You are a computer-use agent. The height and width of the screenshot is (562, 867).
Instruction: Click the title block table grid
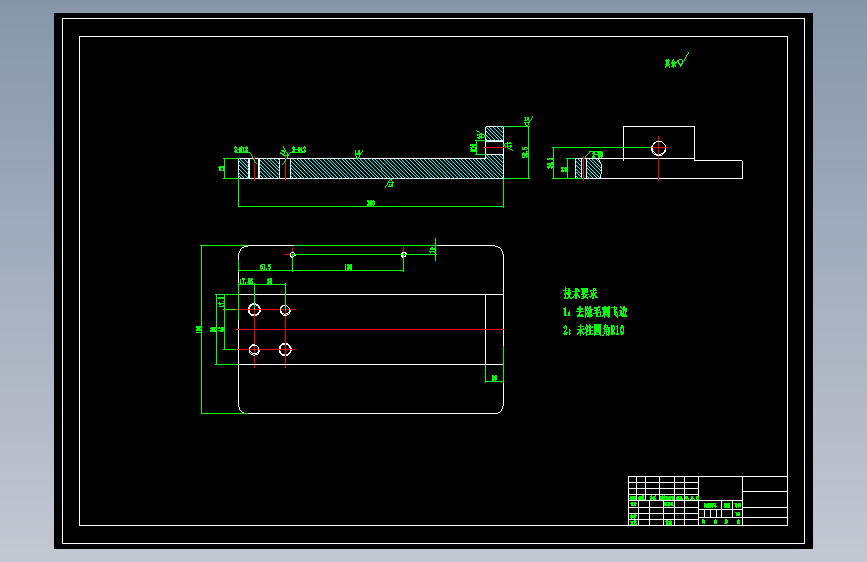pos(708,501)
